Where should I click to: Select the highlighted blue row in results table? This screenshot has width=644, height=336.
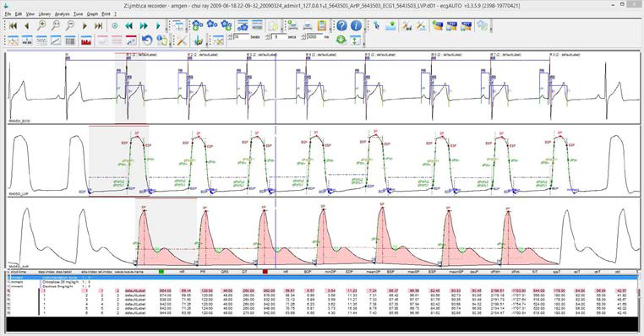pyautogui.click(x=322, y=278)
